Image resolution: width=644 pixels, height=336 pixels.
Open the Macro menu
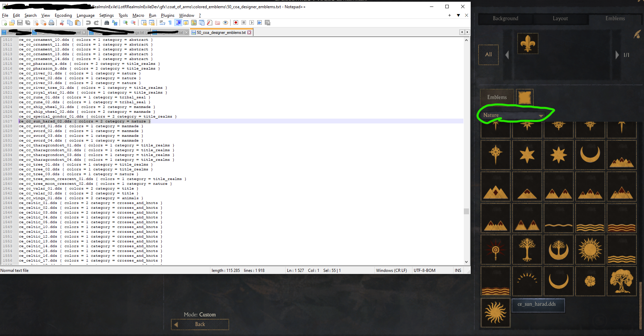coord(138,15)
